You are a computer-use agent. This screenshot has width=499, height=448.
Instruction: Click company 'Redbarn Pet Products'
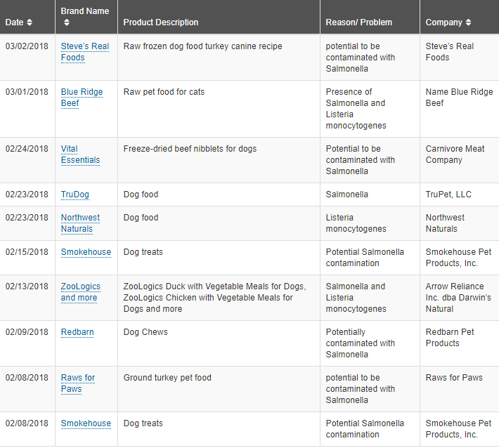(450, 338)
